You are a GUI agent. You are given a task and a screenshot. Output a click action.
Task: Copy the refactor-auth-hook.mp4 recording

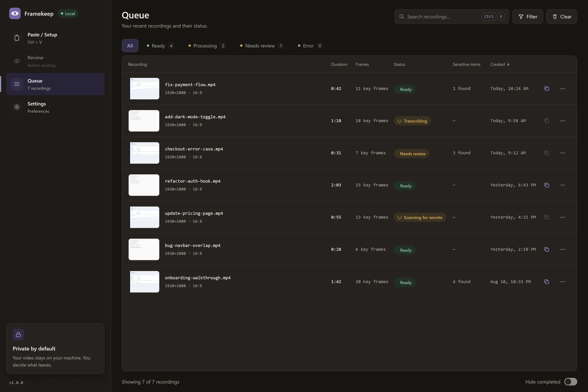pos(547,185)
